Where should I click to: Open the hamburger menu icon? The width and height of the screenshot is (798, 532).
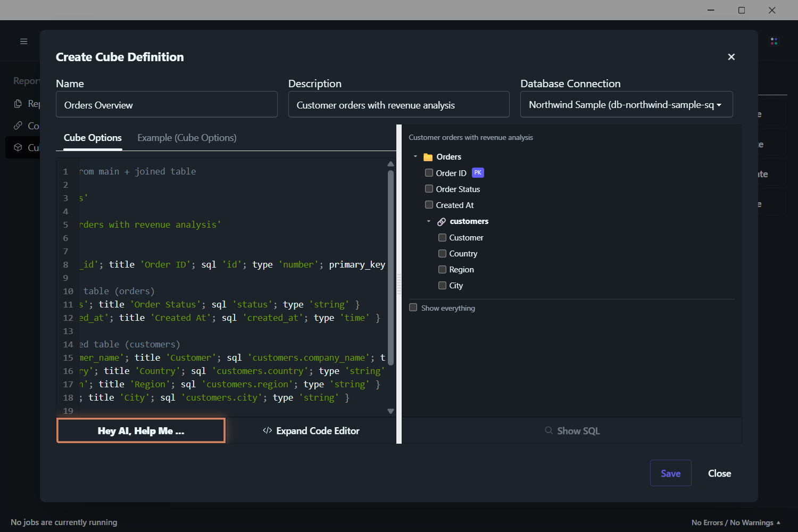click(23, 41)
